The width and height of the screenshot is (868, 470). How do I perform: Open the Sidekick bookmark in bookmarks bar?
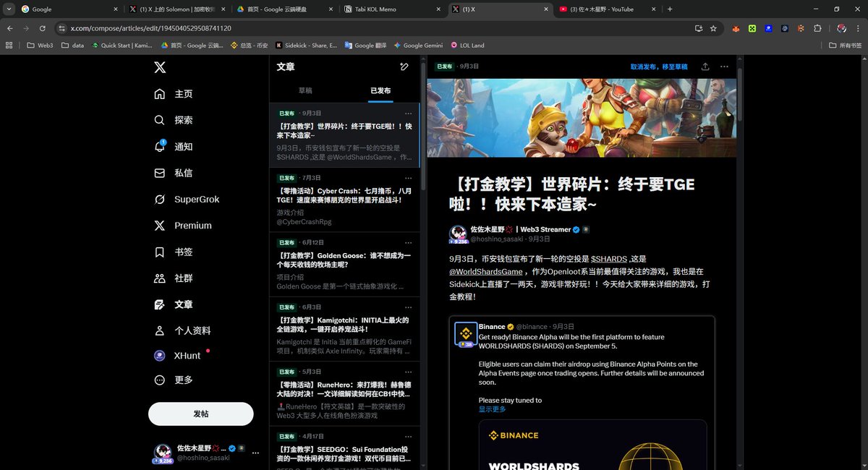click(306, 45)
